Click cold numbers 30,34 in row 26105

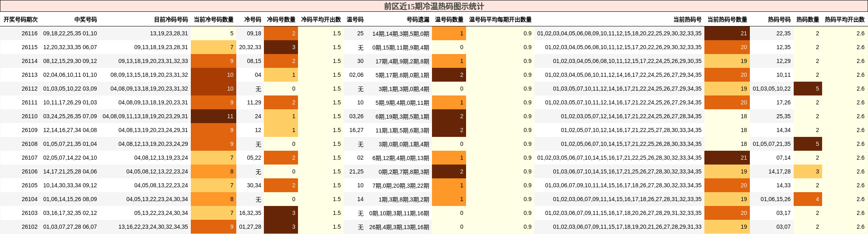(x=254, y=185)
